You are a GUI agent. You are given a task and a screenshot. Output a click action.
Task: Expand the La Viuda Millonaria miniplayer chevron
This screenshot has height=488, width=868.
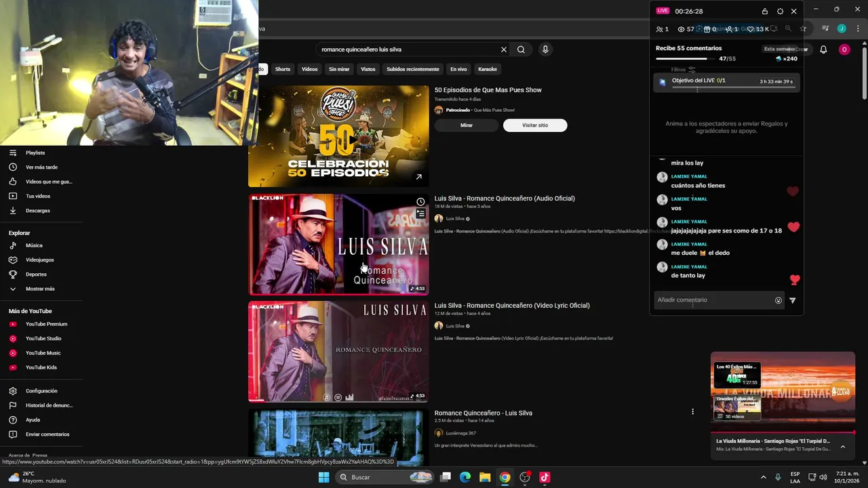click(843, 447)
